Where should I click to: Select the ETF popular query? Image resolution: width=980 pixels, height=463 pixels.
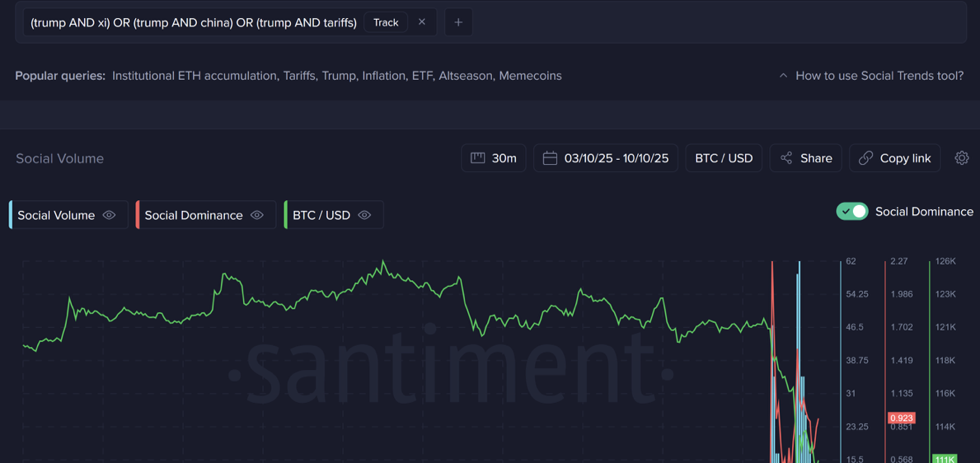(x=422, y=76)
